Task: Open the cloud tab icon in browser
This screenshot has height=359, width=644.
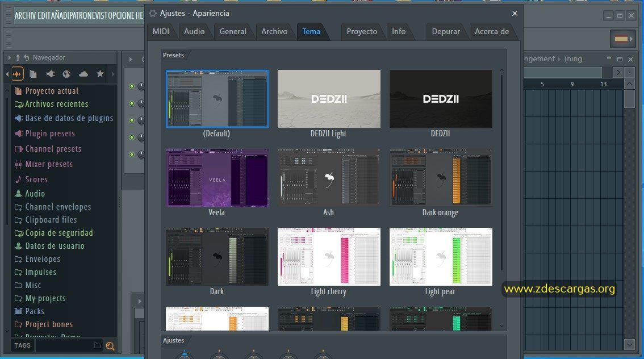Action: point(83,74)
